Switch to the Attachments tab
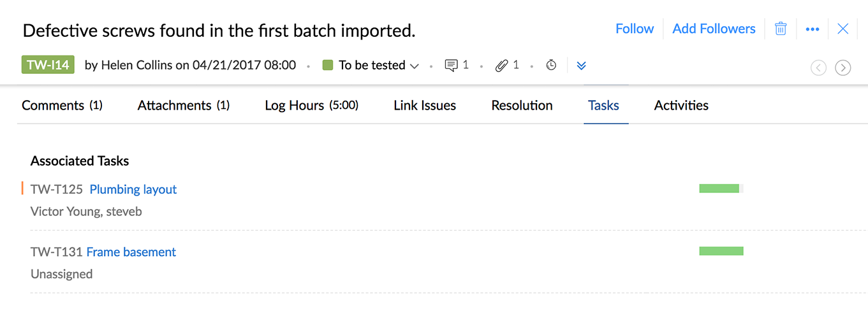 183,105
